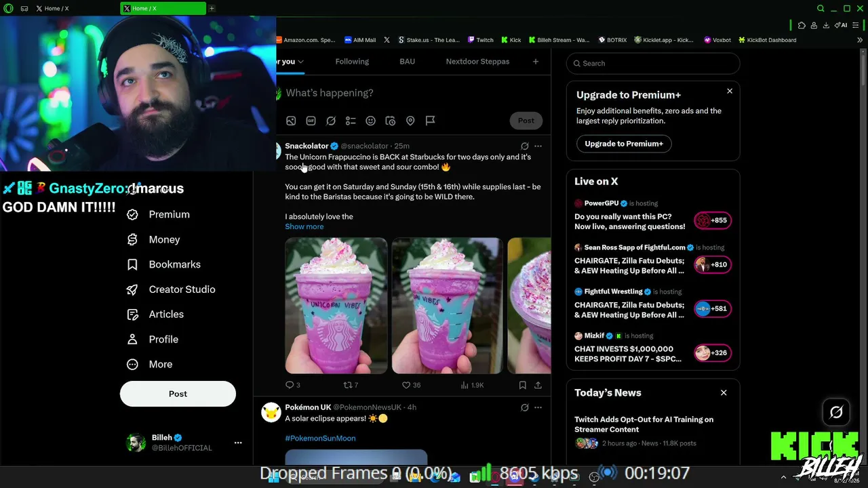Open browser easy setup menu icon

[x=855, y=26]
